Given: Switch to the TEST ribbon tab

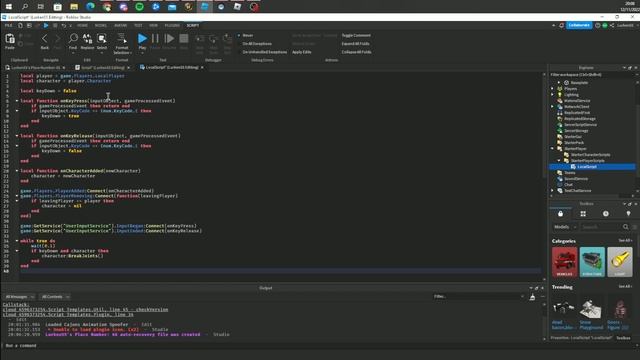Looking at the screenshot, I should coord(138,25).
